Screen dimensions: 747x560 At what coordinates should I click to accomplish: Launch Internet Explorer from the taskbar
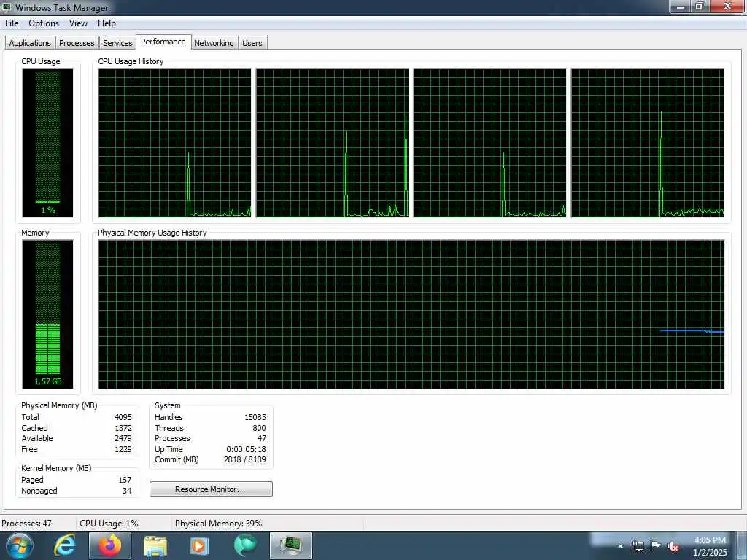[x=65, y=545]
